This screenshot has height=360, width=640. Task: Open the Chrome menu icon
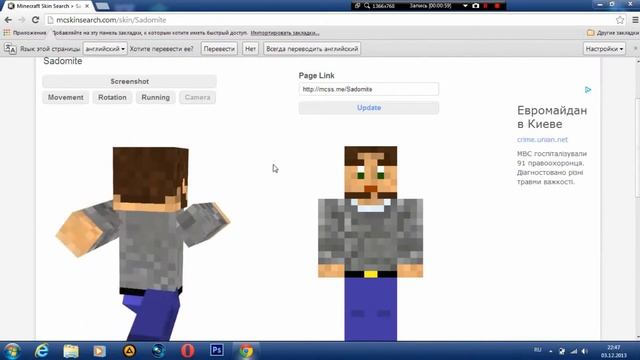click(x=635, y=20)
